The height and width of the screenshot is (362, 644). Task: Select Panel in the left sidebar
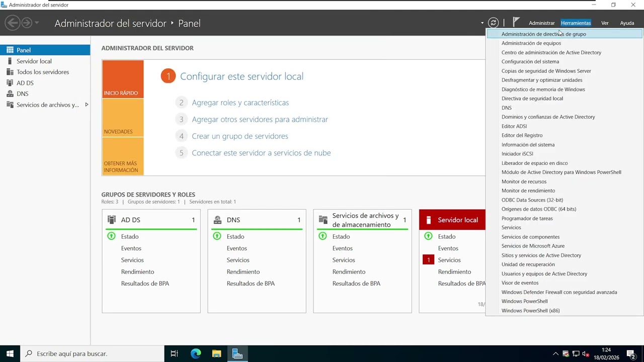point(45,50)
